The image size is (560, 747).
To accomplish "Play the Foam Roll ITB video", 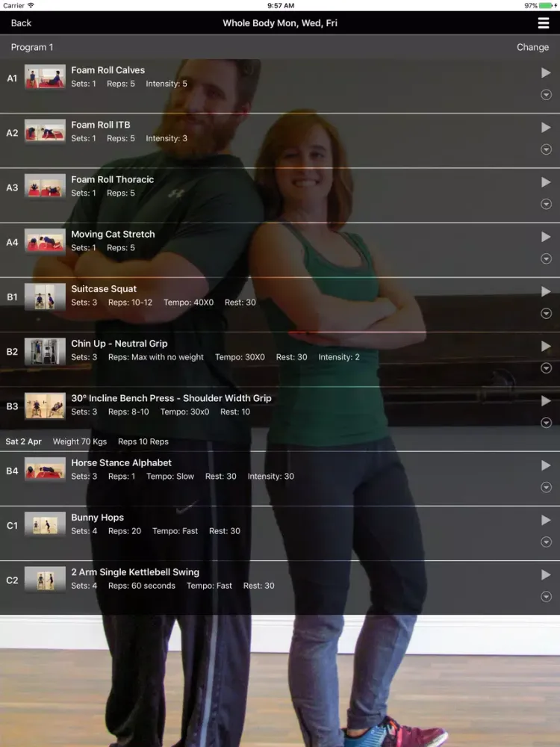I will [x=546, y=128].
